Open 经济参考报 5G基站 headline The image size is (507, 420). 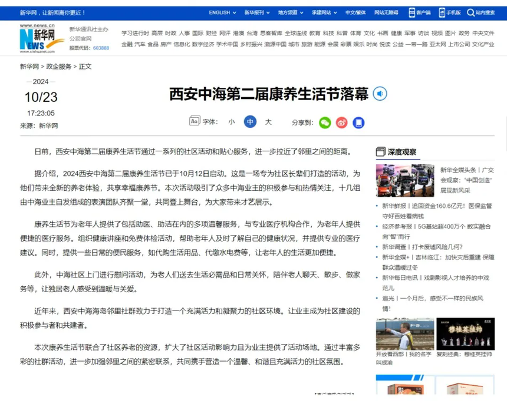point(436,232)
